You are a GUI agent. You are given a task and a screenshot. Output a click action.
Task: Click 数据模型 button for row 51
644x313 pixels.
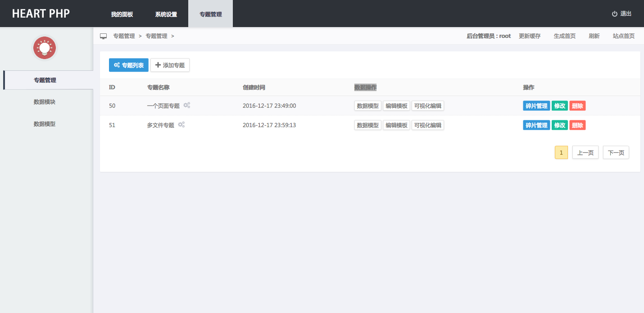click(368, 125)
